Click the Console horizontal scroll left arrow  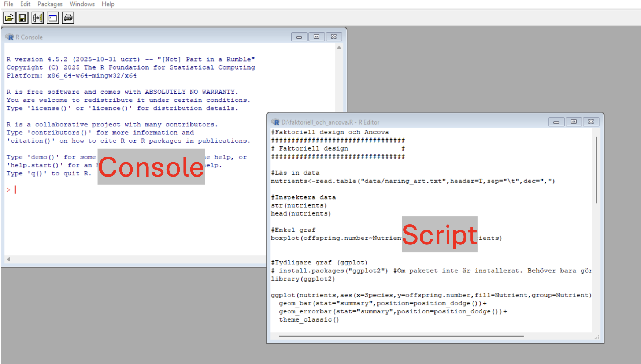8,259
